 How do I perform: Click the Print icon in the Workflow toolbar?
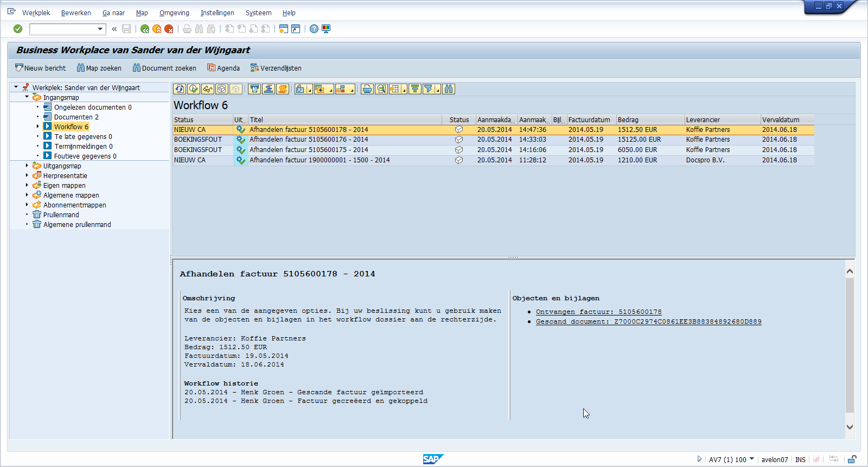point(367,89)
